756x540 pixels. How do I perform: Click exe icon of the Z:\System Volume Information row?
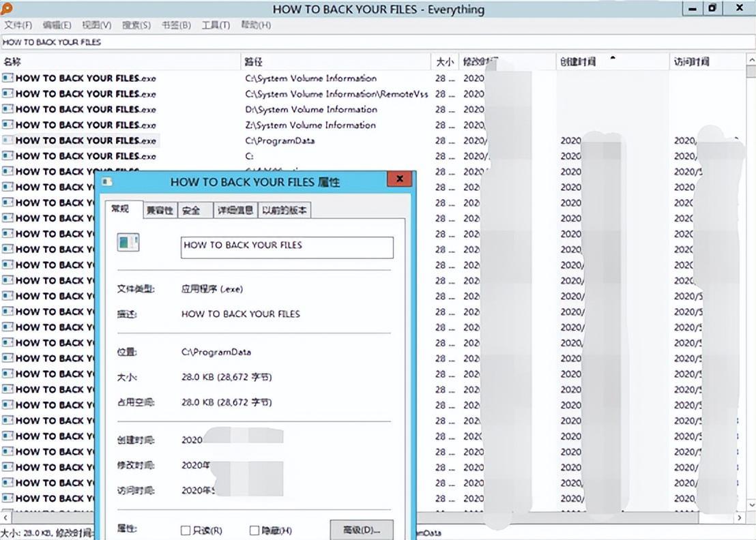click(x=8, y=125)
